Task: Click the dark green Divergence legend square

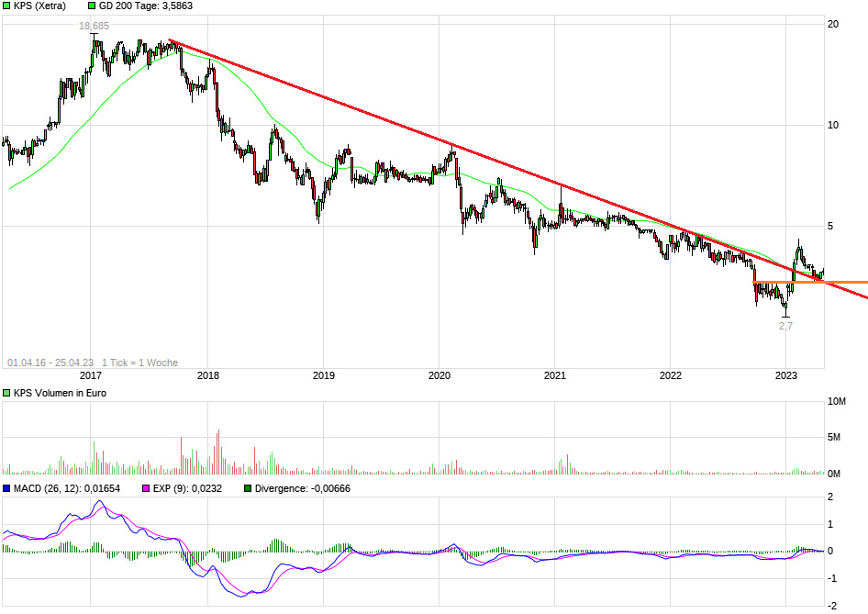Action: coord(246,488)
